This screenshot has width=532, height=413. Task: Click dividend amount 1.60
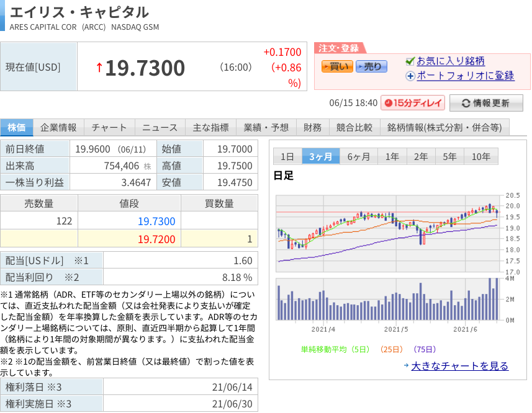pyautogui.click(x=243, y=260)
